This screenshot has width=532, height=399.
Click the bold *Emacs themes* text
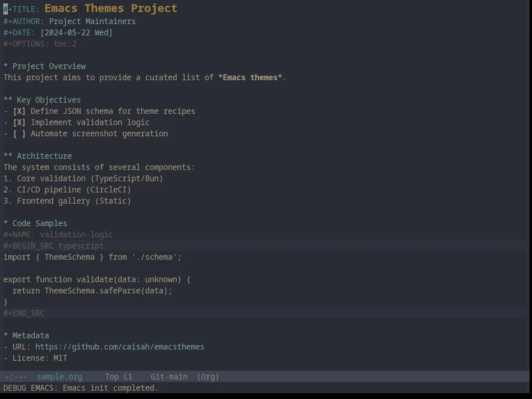pyautogui.click(x=250, y=78)
